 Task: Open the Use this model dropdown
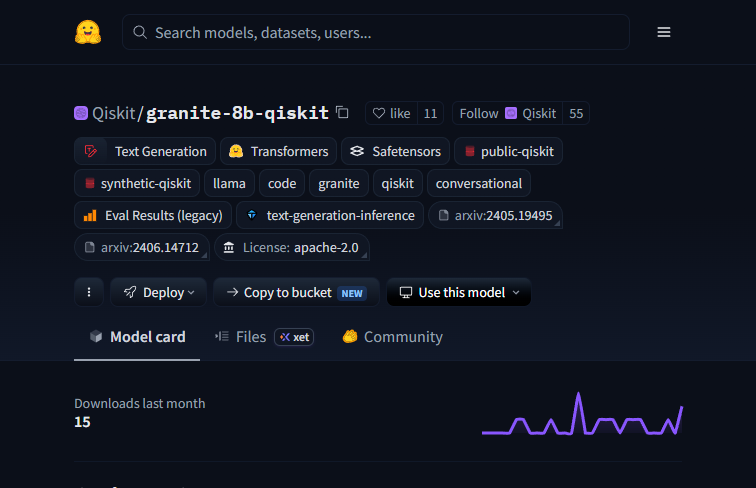(459, 292)
